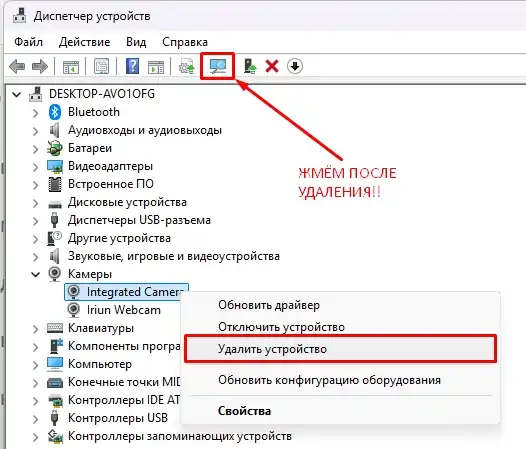Click the red X uninstall device icon
This screenshot has width=526, height=449.
tap(272, 66)
